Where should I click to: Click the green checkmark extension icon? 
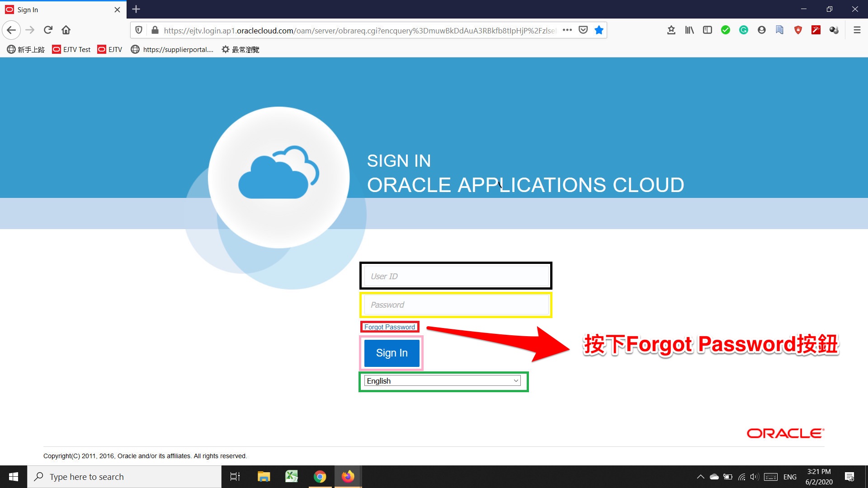726,30
